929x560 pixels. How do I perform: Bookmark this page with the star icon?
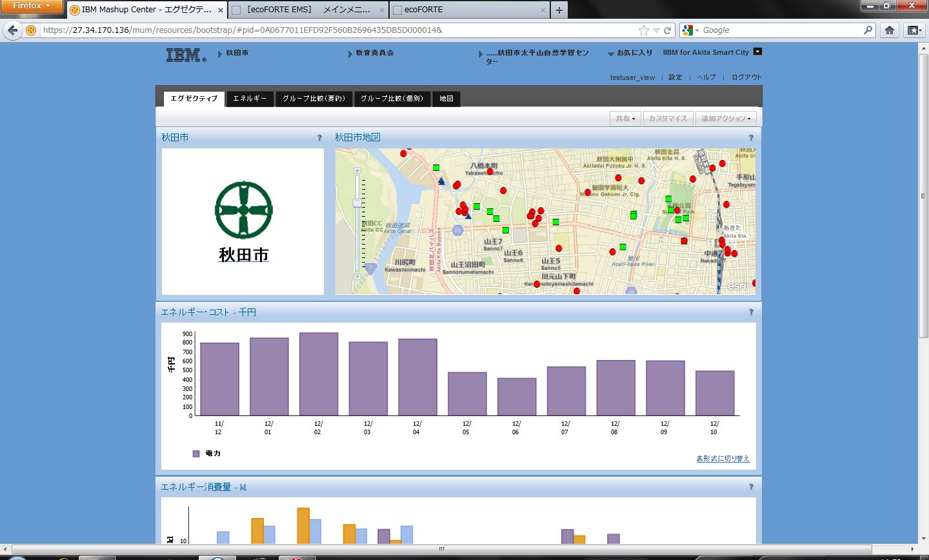643,30
